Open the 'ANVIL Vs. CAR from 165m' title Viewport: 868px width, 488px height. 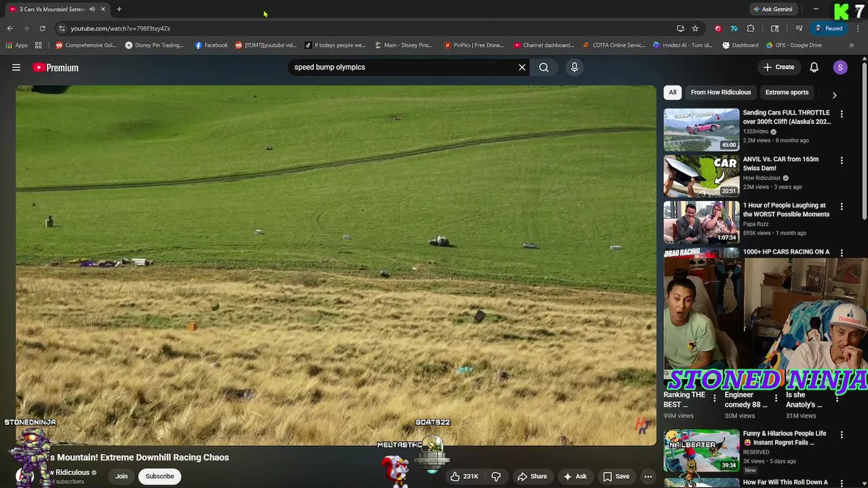point(781,163)
